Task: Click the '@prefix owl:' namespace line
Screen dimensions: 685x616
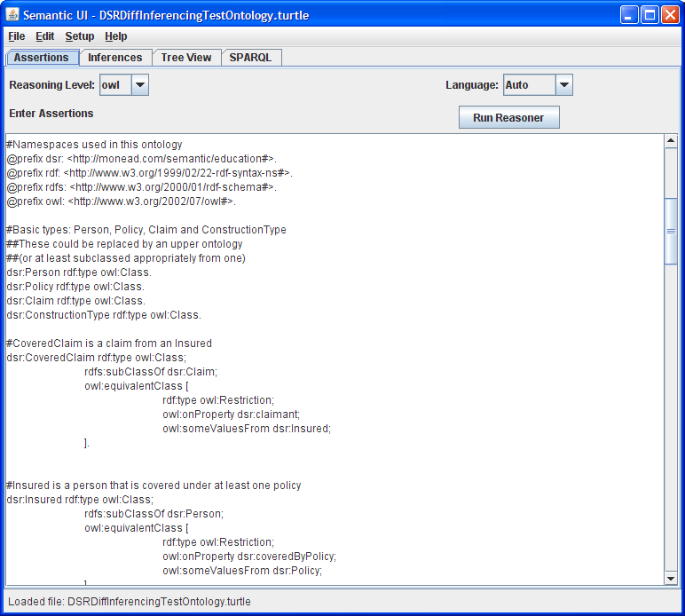Action: pos(121,201)
